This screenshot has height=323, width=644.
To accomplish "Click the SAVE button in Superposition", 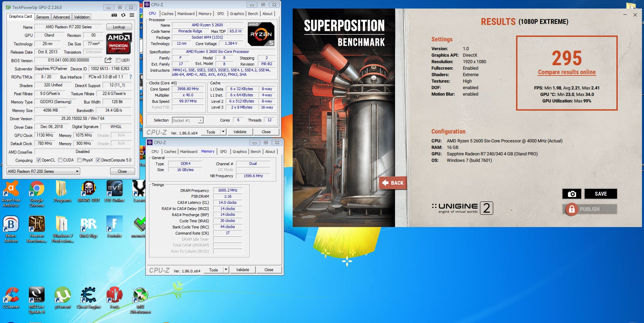I will [601, 194].
